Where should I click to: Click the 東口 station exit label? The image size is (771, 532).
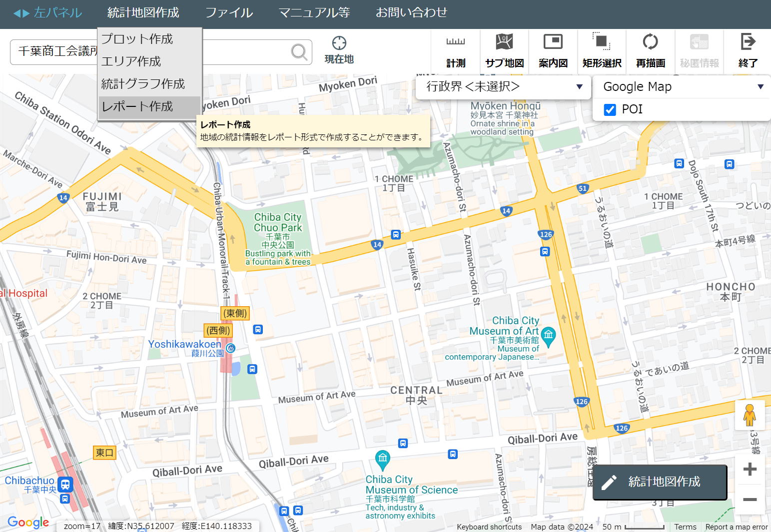point(105,453)
